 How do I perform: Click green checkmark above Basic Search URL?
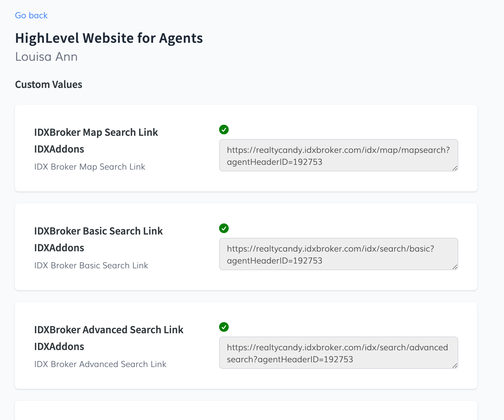pyautogui.click(x=224, y=228)
